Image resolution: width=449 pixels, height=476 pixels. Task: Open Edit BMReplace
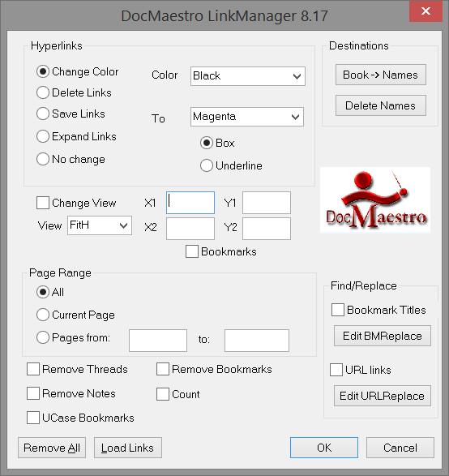coord(383,336)
